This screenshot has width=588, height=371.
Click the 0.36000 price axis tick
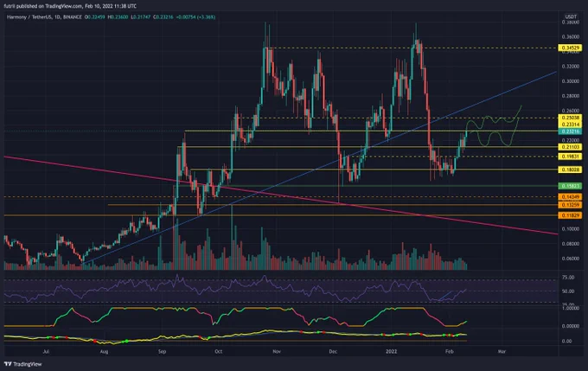pos(570,37)
